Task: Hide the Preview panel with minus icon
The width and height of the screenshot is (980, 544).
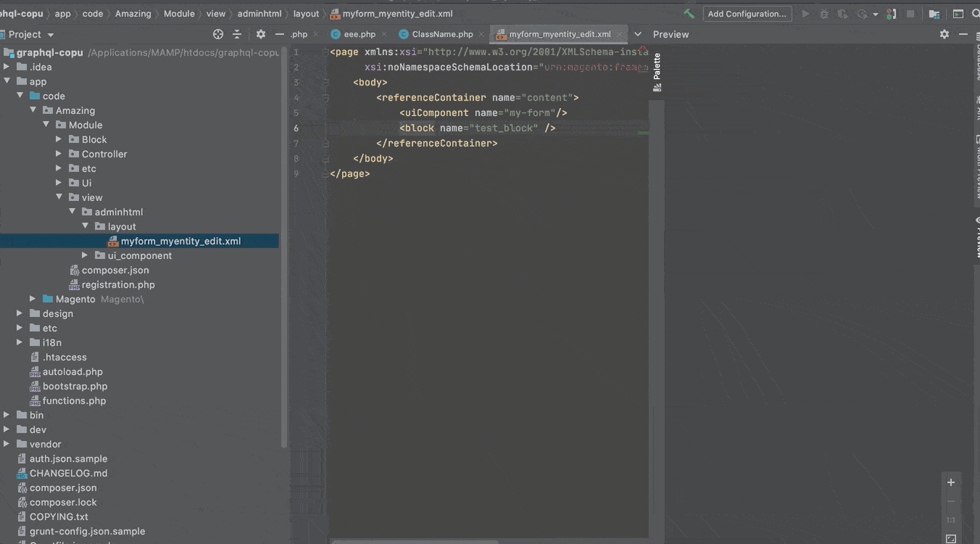Action: click(963, 34)
